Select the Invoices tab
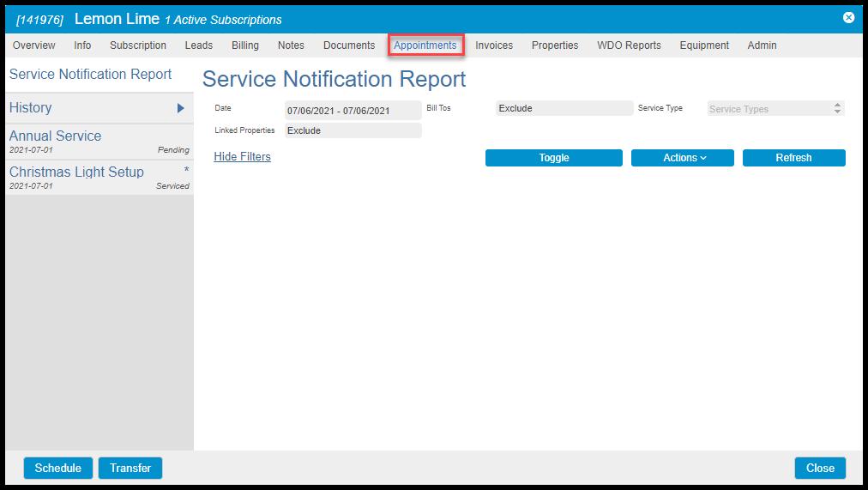The height and width of the screenshot is (490, 868). point(494,45)
